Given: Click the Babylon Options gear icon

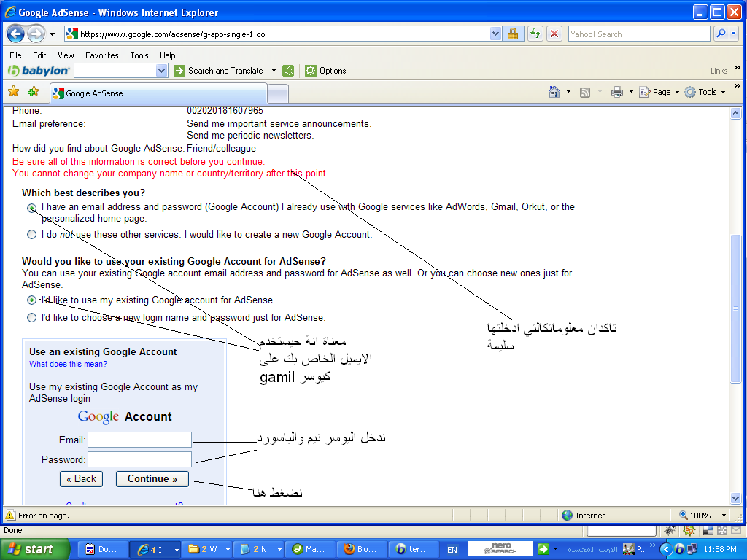Looking at the screenshot, I should click(311, 71).
